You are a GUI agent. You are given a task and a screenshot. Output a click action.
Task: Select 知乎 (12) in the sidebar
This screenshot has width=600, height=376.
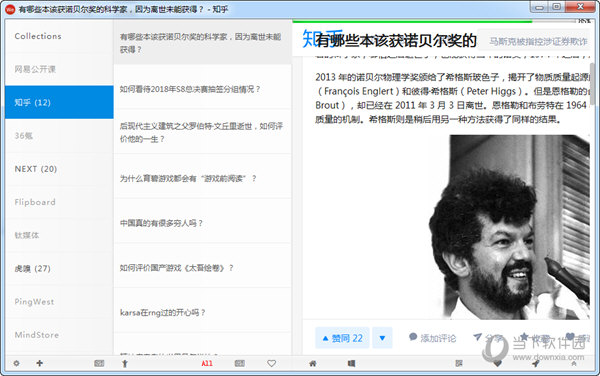coord(59,102)
